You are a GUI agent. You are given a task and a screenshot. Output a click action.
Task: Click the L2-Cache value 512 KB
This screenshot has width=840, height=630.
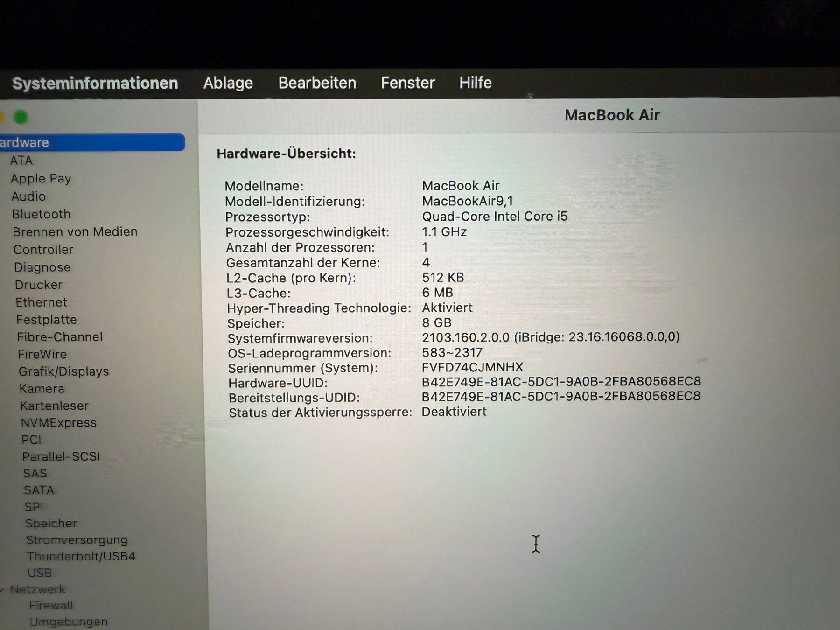coord(443,278)
